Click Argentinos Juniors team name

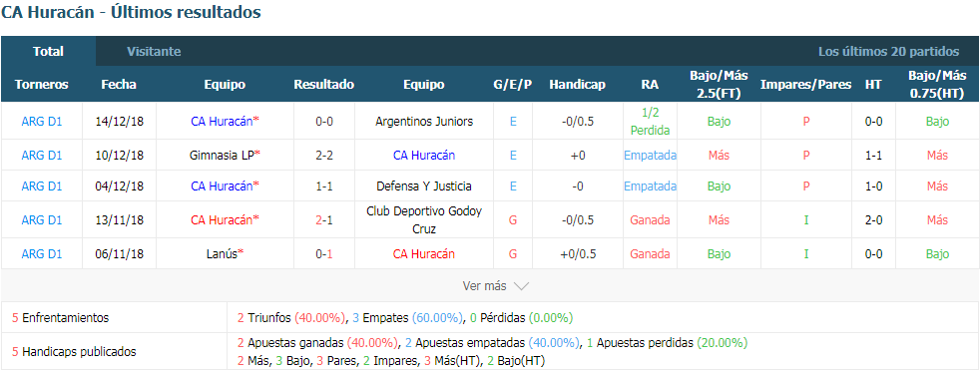[x=424, y=122]
